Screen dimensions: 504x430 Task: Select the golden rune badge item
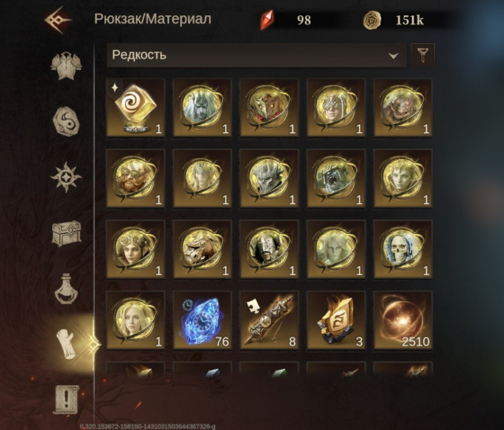click(x=336, y=319)
